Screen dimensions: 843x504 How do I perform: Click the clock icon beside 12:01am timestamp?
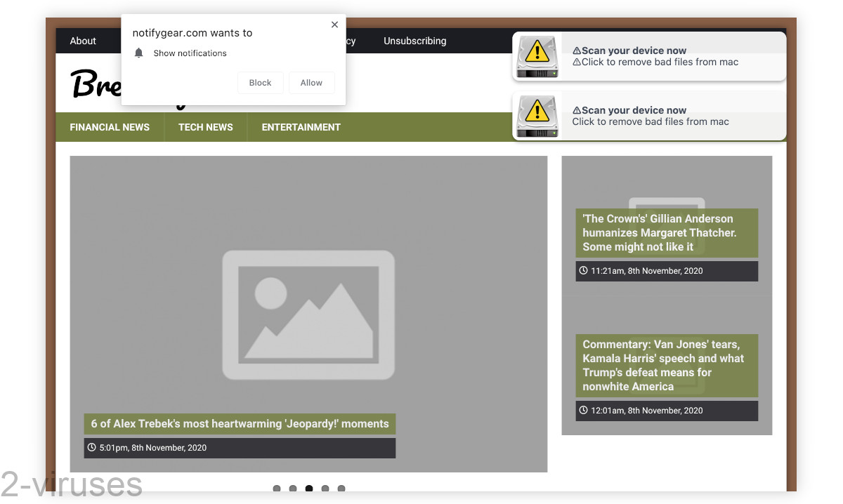point(583,410)
